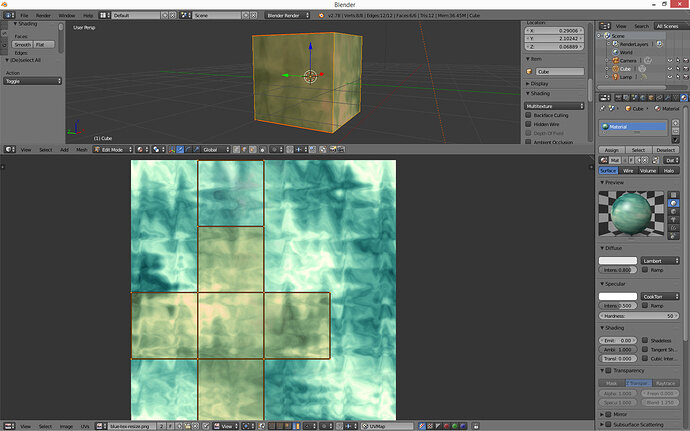The height and width of the screenshot is (431, 690).
Task: Enable Shadeless checkbox
Action: tap(645, 340)
